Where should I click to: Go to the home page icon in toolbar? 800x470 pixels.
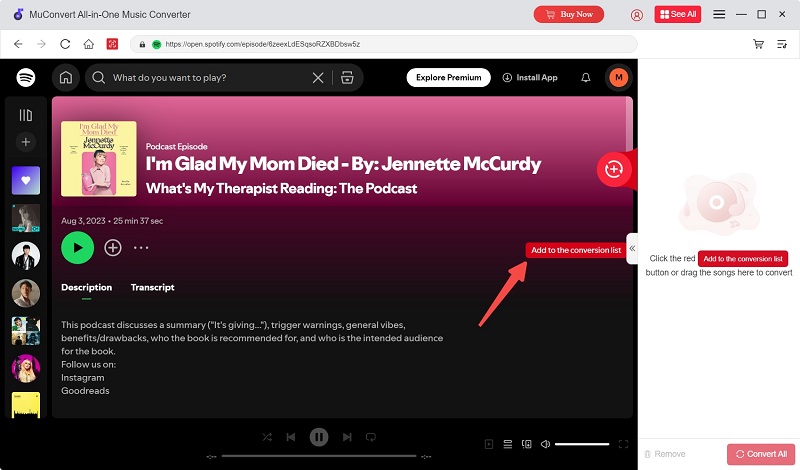(x=88, y=44)
